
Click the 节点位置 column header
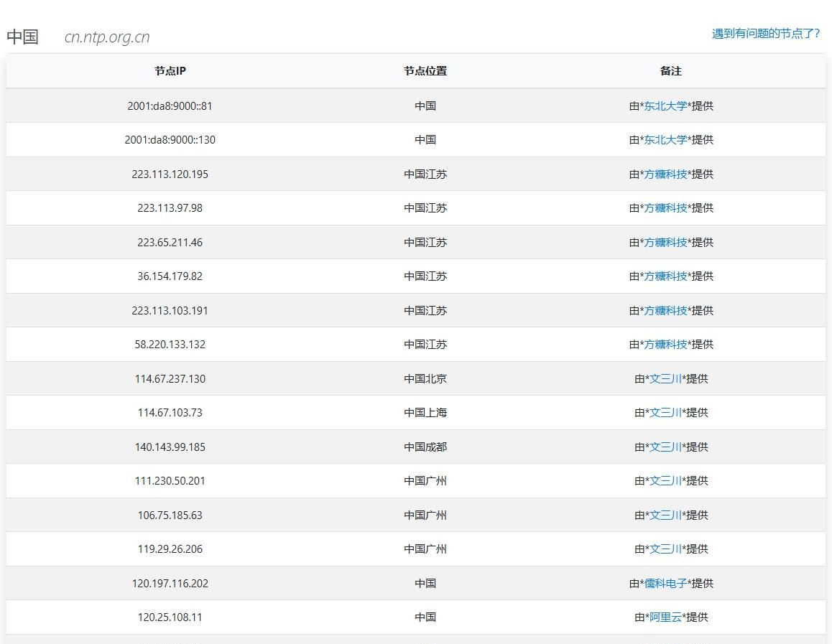pos(425,71)
